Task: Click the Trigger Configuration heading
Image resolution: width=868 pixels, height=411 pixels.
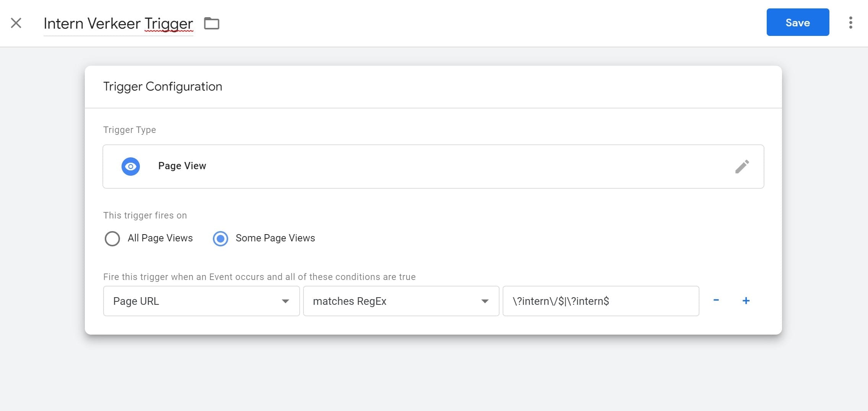Action: point(162,87)
